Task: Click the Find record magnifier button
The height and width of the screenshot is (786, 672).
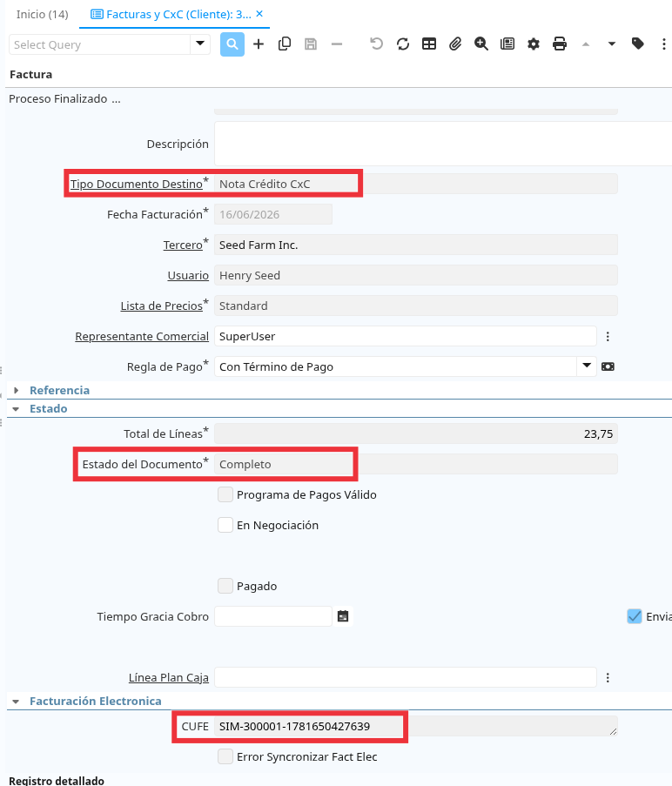Action: pos(232,44)
